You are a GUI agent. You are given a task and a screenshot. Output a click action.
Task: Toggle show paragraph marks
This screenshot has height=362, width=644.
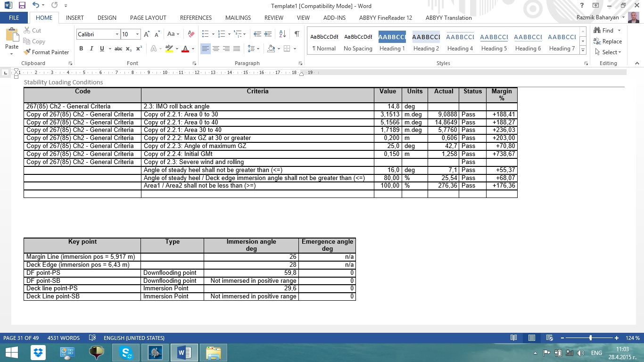coord(297,34)
